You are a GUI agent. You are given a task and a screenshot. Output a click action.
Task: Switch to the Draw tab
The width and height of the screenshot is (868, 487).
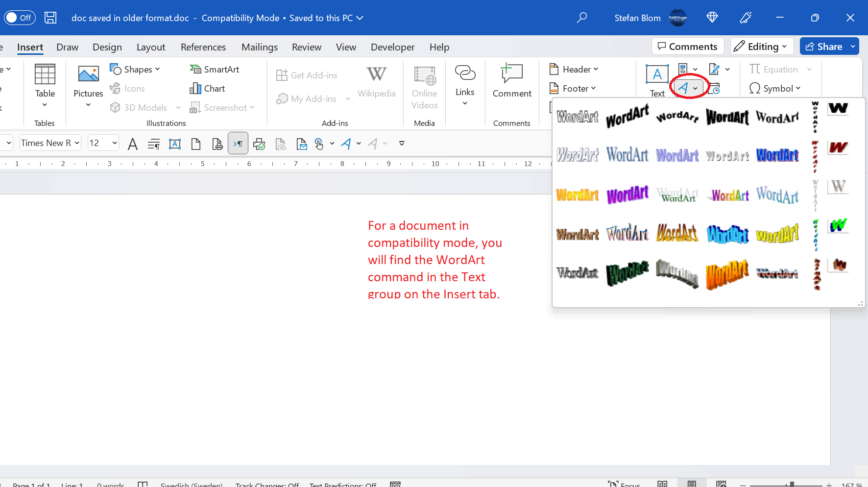68,47
